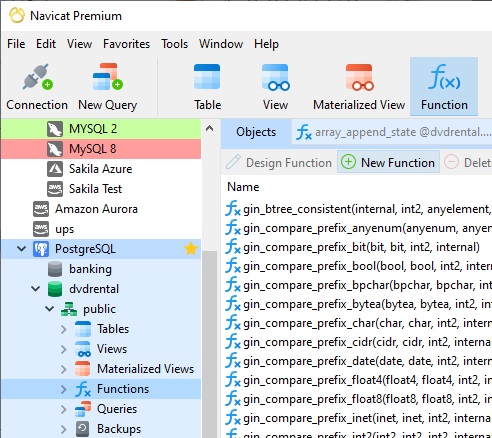Click the Delete function button
The height and width of the screenshot is (438, 492).
[467, 162]
